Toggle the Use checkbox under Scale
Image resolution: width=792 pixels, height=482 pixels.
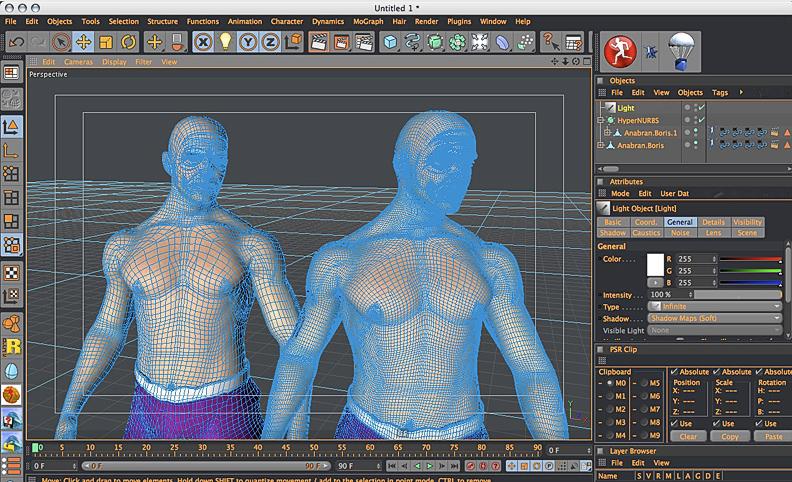coord(716,423)
